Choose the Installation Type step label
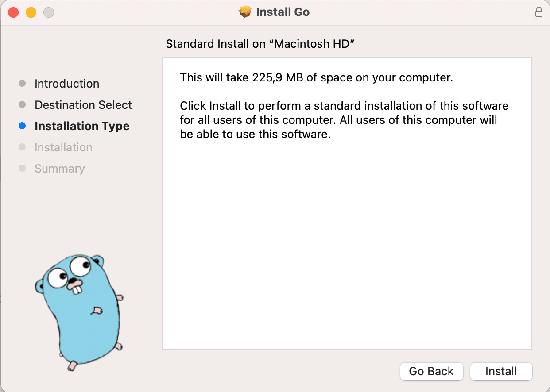 (82, 126)
